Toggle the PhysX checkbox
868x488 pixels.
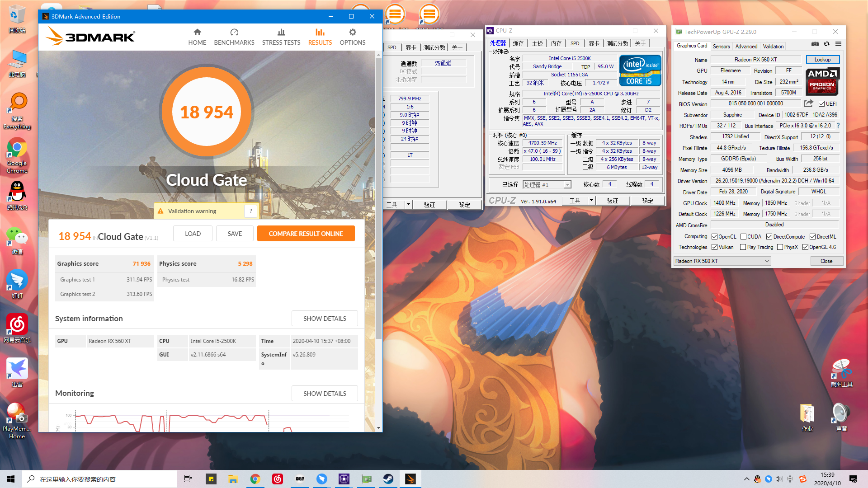click(x=780, y=247)
